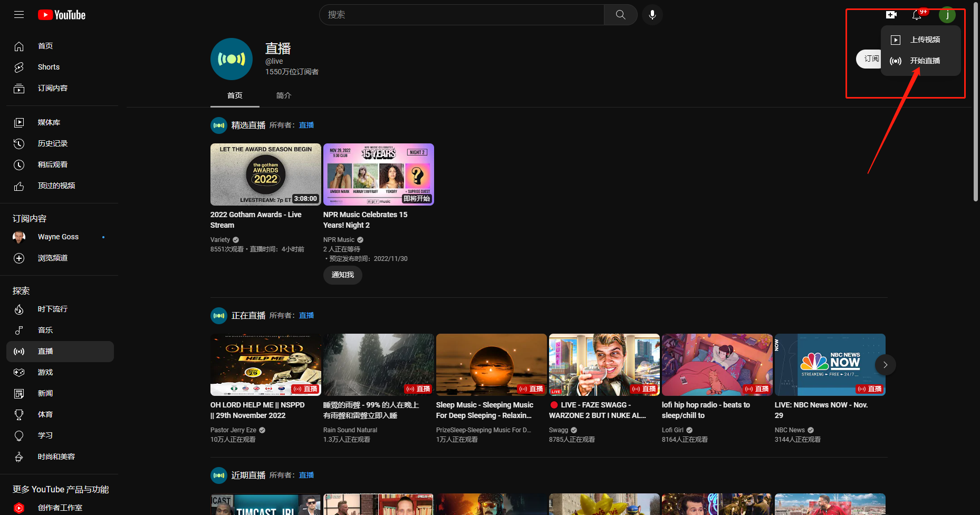Open the 正在直播 section title
Screen dimensions: 980x515
(x=248, y=315)
